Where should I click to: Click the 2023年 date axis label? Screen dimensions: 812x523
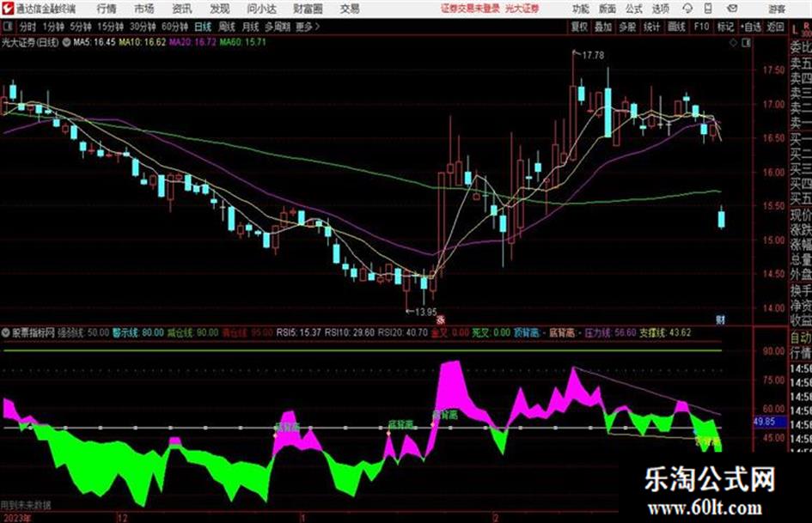[16, 518]
